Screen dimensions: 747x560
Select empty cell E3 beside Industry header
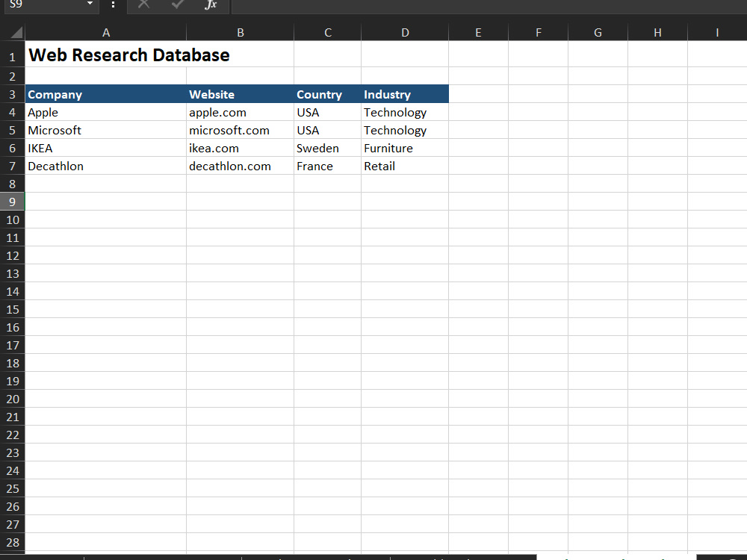(478, 94)
